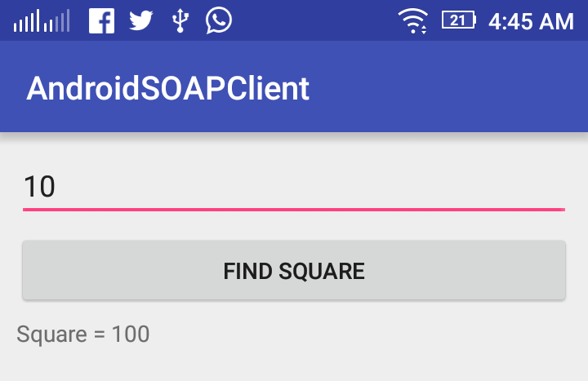Click the pink underline of the input
This screenshot has height=381, width=588.
pyautogui.click(x=294, y=210)
